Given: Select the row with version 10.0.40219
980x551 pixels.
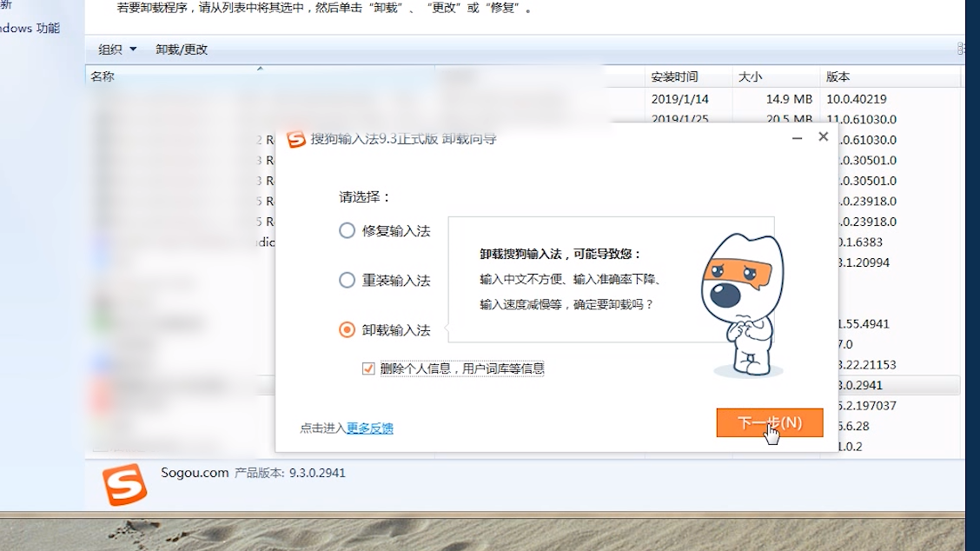Looking at the screenshot, I should 522,99.
